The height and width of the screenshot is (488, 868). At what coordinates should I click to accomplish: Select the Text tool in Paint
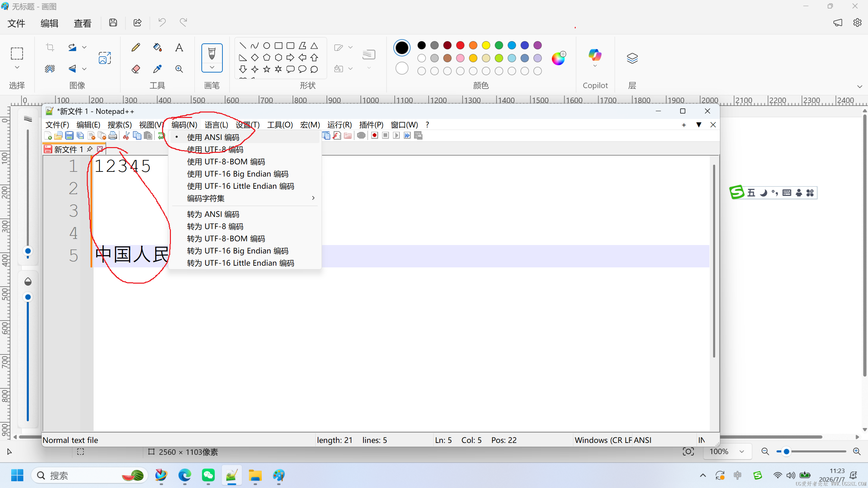pos(179,47)
